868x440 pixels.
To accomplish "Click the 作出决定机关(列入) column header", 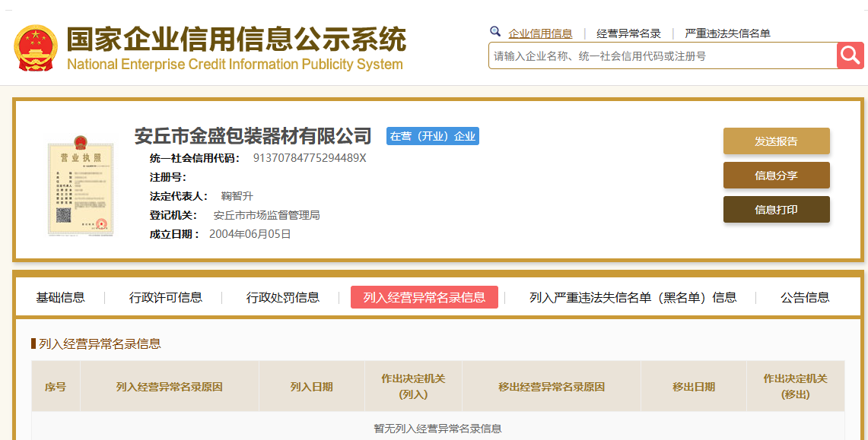I will point(414,386).
